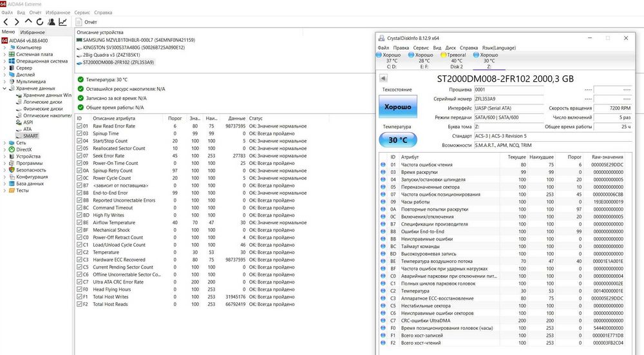Uncheck the 01 Raw Read Error Rate checkbox
Viewport: 644px width, 355px height.
tap(80, 126)
